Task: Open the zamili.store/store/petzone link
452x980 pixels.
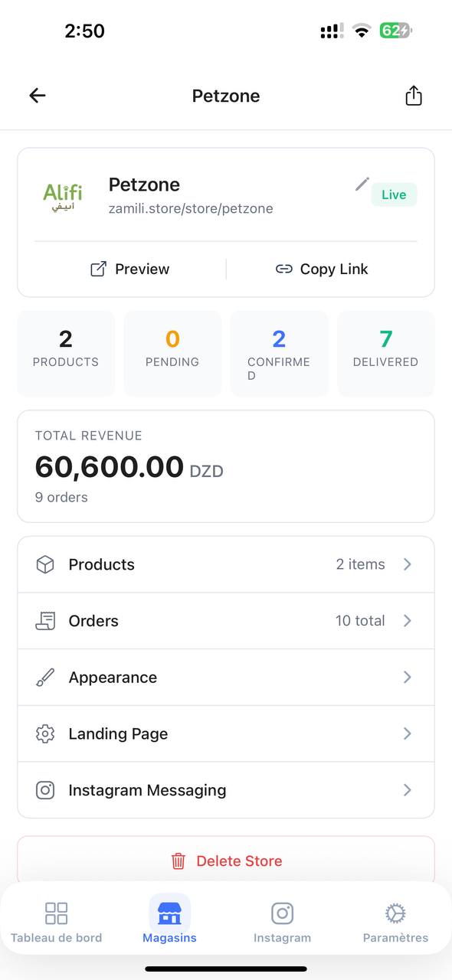Action: coord(190,207)
